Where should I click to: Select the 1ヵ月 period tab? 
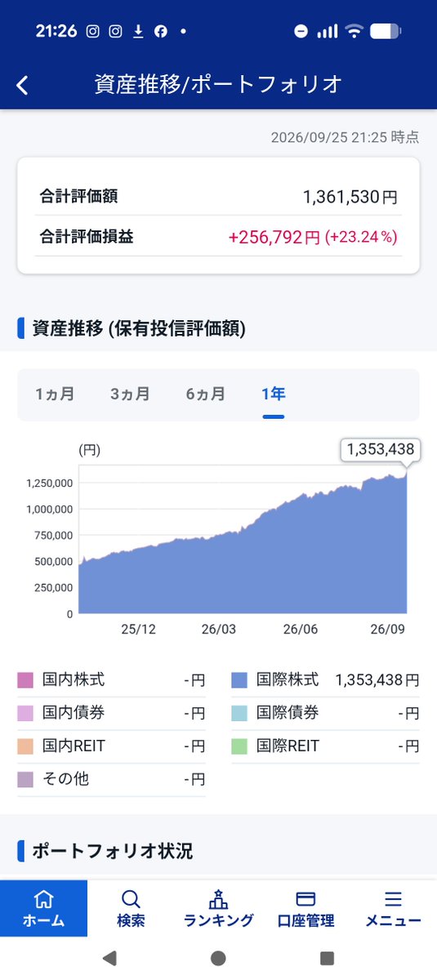[55, 394]
